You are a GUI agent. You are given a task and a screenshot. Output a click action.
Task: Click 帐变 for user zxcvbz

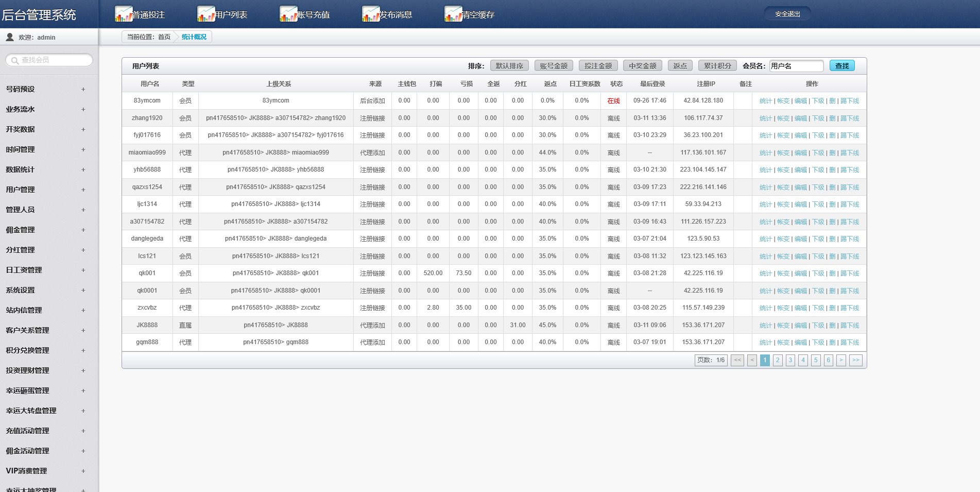pyautogui.click(x=783, y=308)
